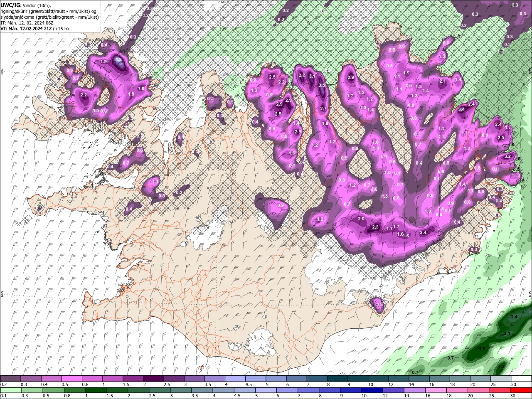This screenshot has height=399, width=532.
Task: Click the dark teal snow swatch between 8 and 9
Action: tap(337, 379)
